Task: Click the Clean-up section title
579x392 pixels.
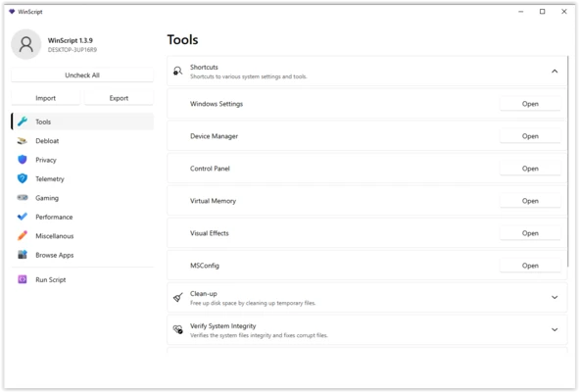Action: (204, 293)
